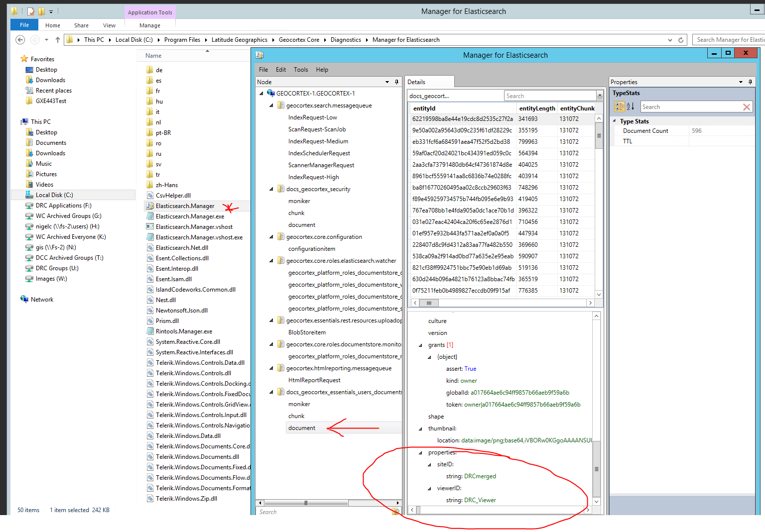Collapse the GEOCORTEX-1.GEOCORTEX-1 root node

(261, 94)
